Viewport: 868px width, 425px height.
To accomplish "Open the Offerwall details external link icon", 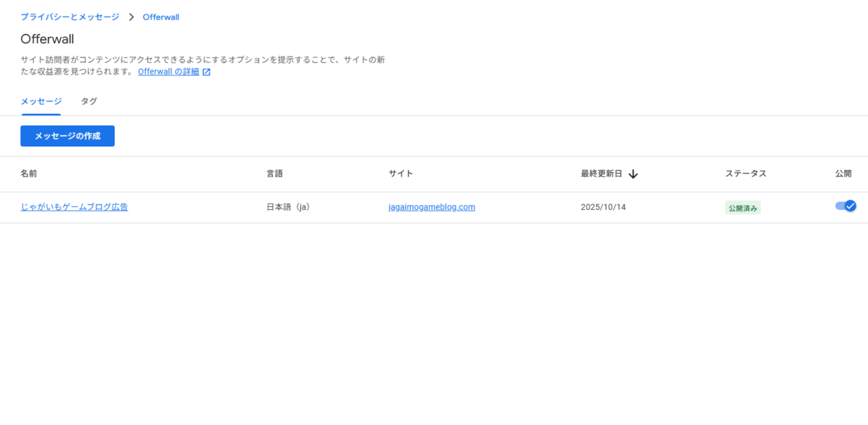I will click(x=206, y=72).
